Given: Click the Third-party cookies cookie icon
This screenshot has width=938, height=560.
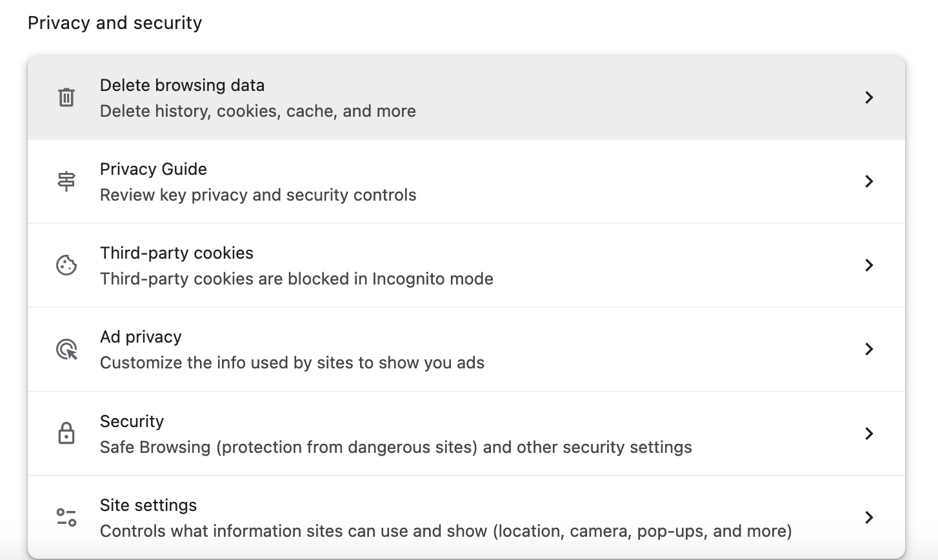Looking at the screenshot, I should pos(66,265).
